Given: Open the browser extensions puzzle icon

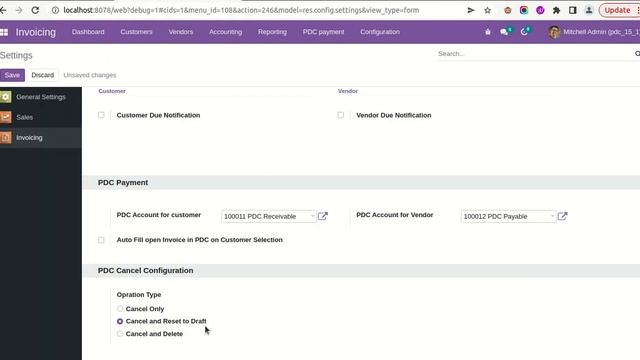Looking at the screenshot, I should pos(556,10).
